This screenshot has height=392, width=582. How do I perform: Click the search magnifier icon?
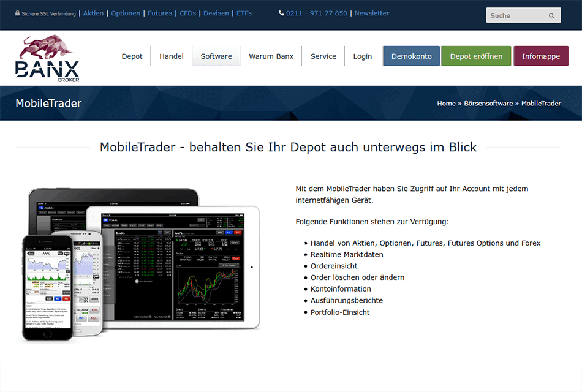point(551,15)
